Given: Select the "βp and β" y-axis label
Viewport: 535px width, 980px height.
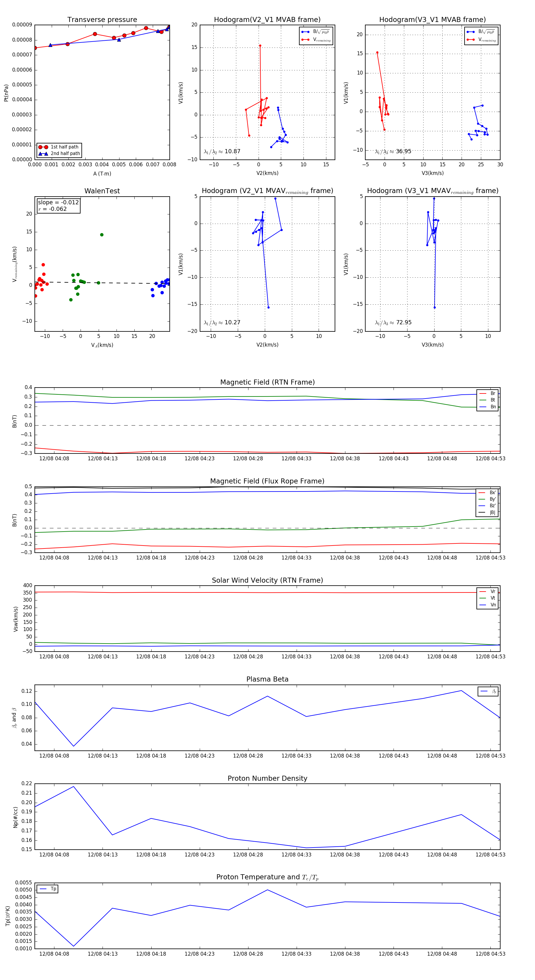Looking at the screenshot, I should tap(14, 718).
